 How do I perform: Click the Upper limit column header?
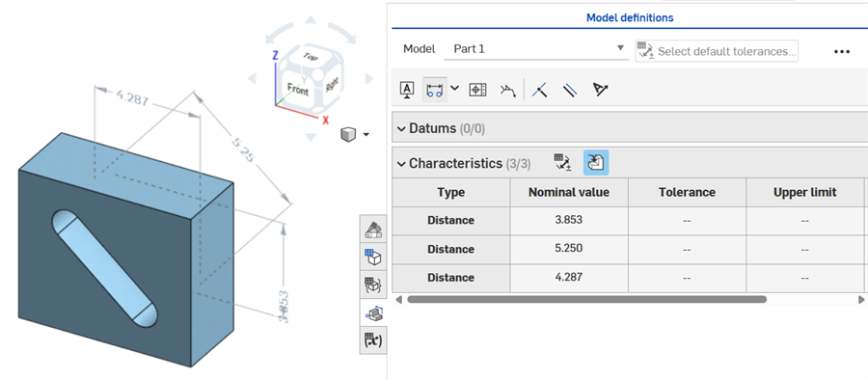pyautogui.click(x=805, y=192)
